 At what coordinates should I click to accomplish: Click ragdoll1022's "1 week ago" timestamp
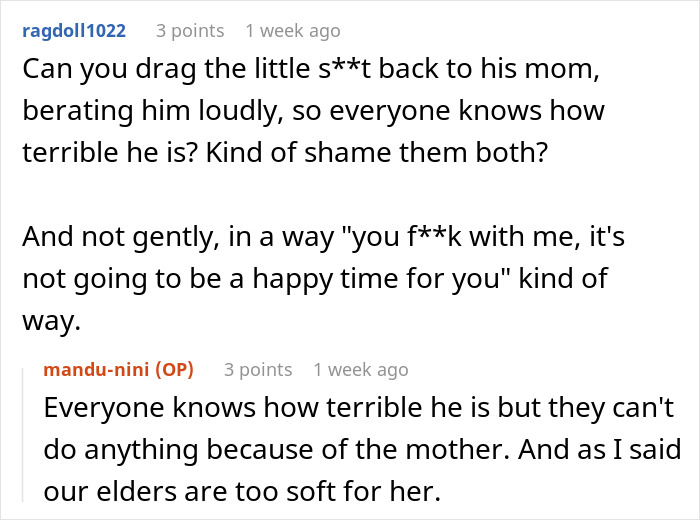(x=292, y=31)
